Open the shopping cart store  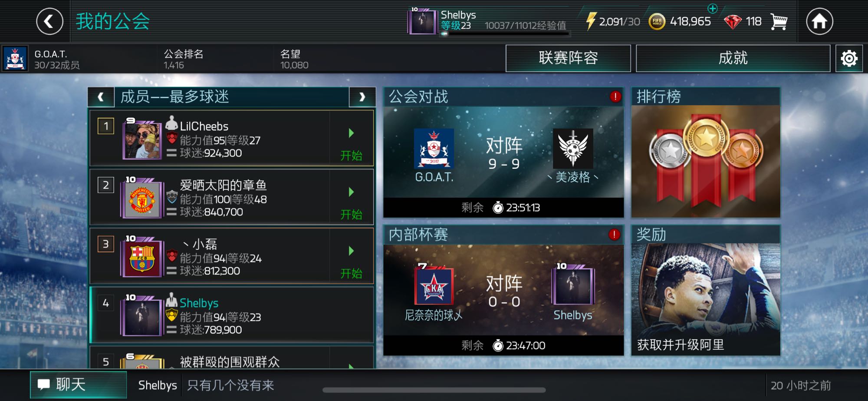coord(779,21)
